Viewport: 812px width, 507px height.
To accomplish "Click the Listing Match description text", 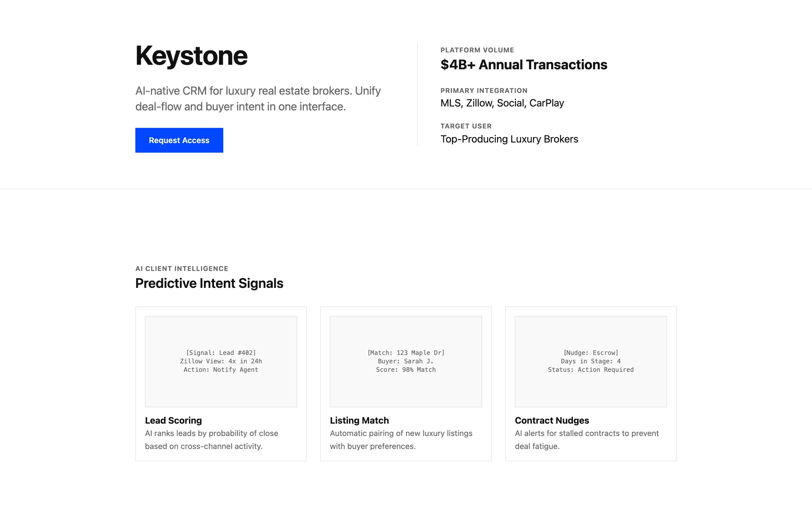I will (x=401, y=440).
